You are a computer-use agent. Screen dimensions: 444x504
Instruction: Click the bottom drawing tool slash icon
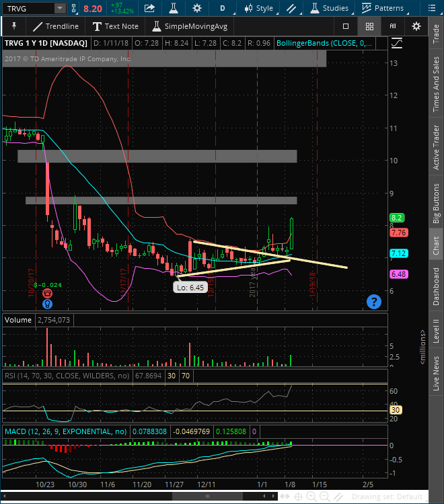pyautogui.click(x=338, y=497)
